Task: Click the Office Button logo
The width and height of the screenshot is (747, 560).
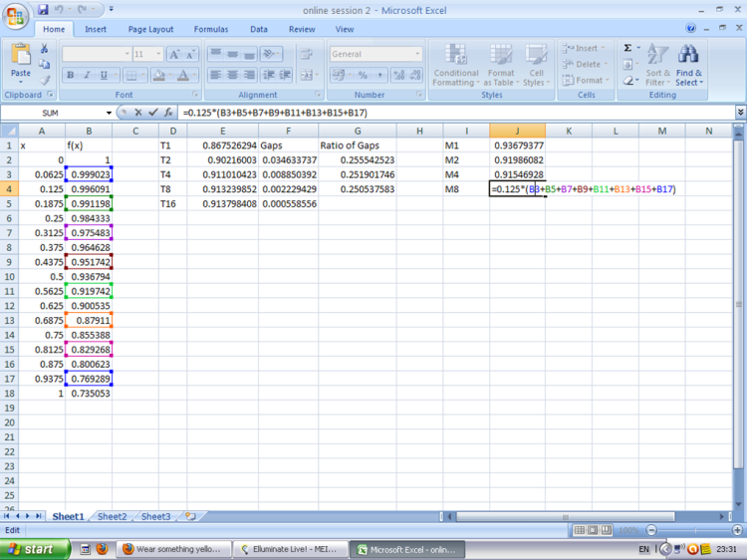Action: [15, 17]
